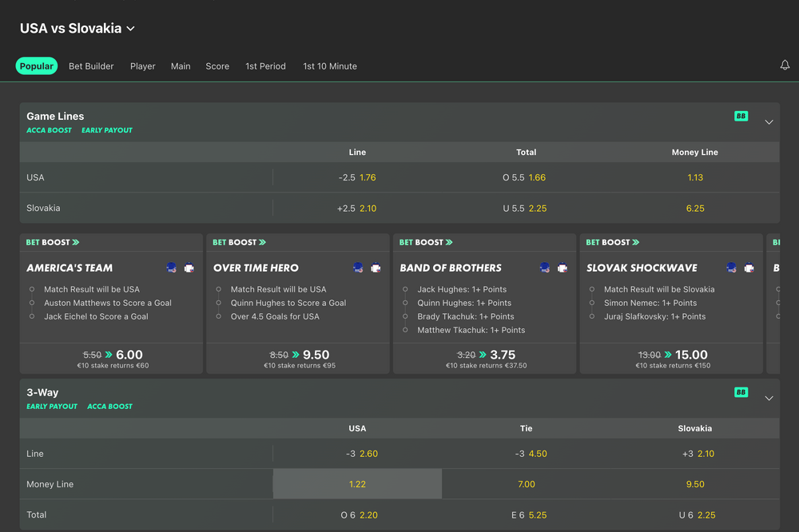Click Slovakia jersey icon on Band of Brothers card
Viewport: 799px width, 532px height.
562,268
